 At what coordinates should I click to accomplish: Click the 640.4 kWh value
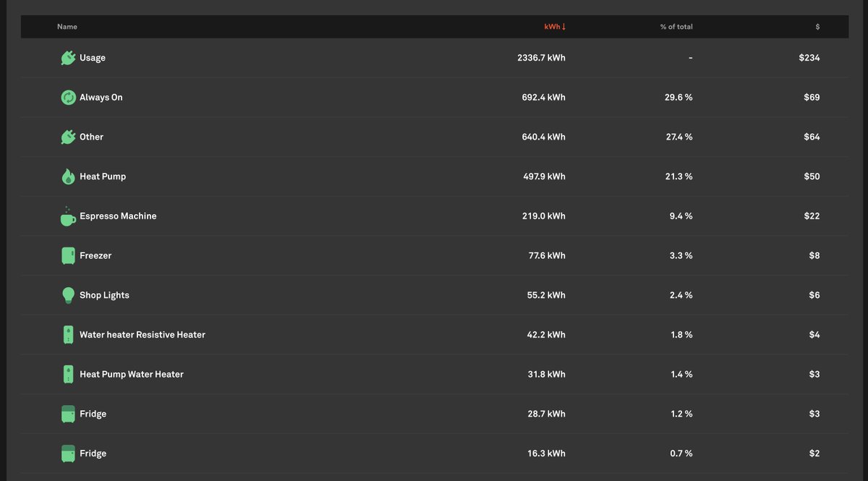544,137
